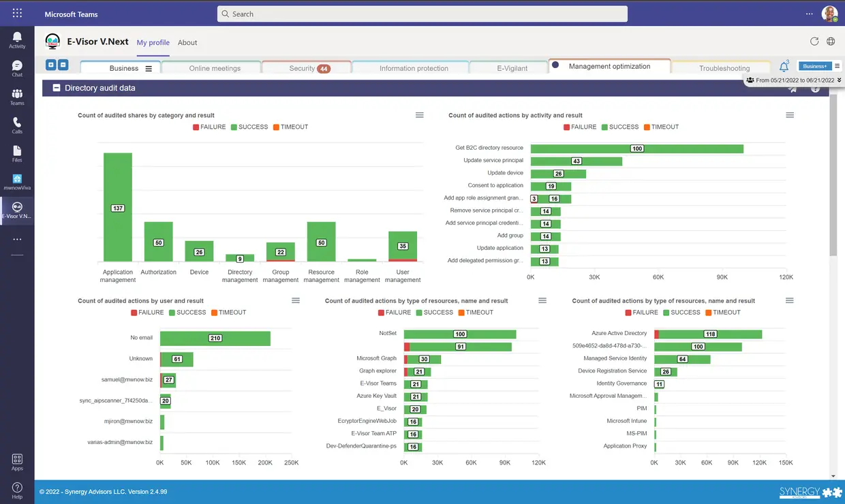Click the Search input field
Viewport: 845px width, 504px height.
tap(422, 14)
